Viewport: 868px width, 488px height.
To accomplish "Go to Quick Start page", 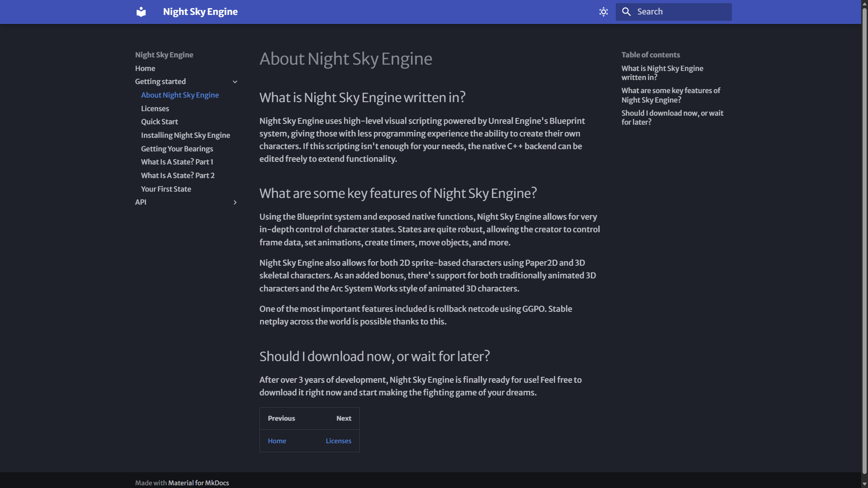I will click(159, 122).
